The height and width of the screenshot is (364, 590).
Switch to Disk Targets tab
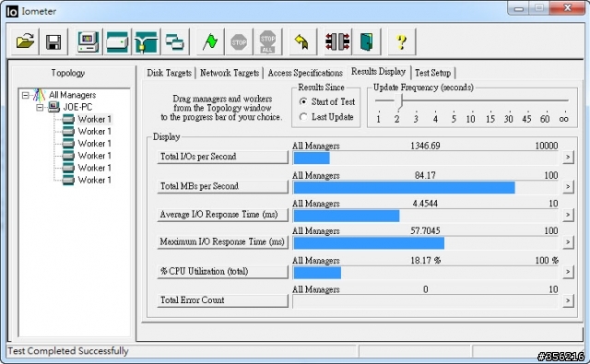[x=170, y=73]
